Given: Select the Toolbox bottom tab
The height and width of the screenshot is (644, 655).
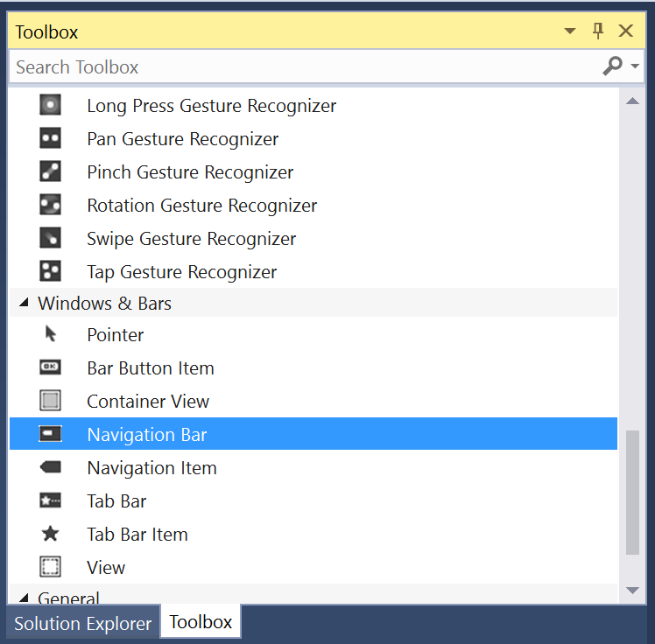Looking at the screenshot, I should [x=201, y=622].
